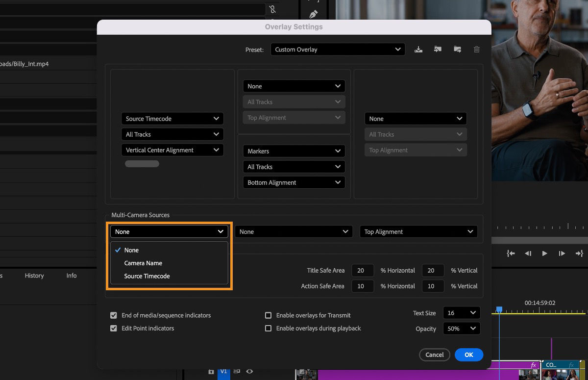This screenshot has height=380, width=588.
Task: Enable overlays during playback
Action: point(269,328)
